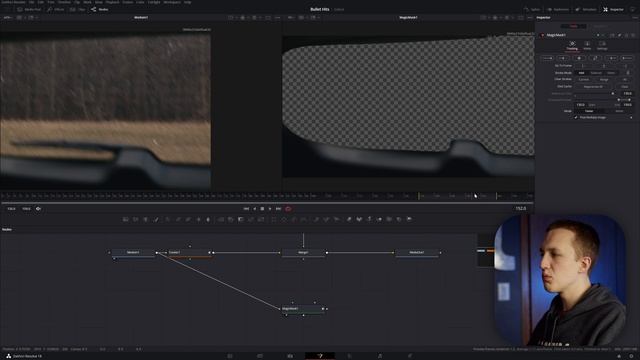Open the Media Pool panel

[x=29, y=9]
